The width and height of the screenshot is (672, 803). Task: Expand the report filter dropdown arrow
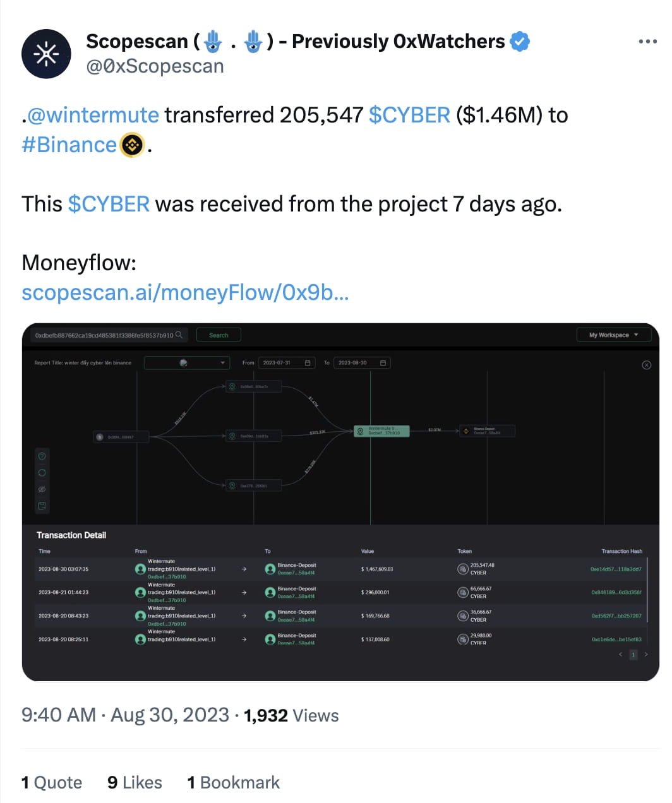click(x=223, y=362)
